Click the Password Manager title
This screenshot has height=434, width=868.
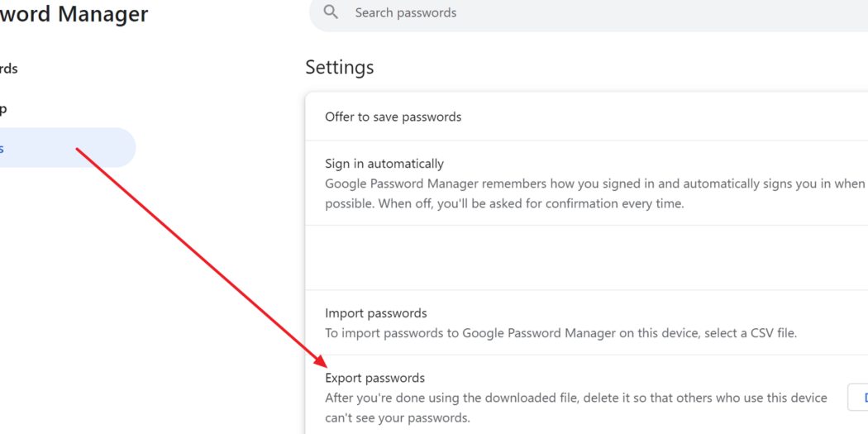click(74, 14)
